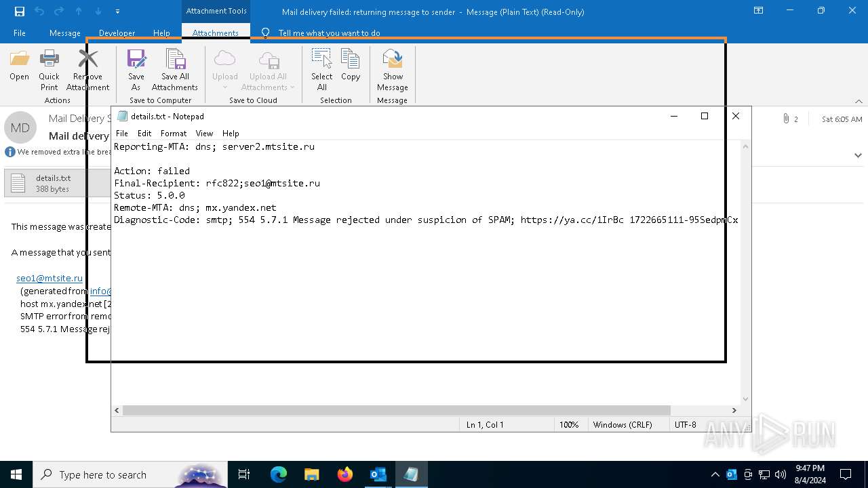The width and height of the screenshot is (868, 488).
Task: Click the info@ email link in message
Action: pos(100,291)
